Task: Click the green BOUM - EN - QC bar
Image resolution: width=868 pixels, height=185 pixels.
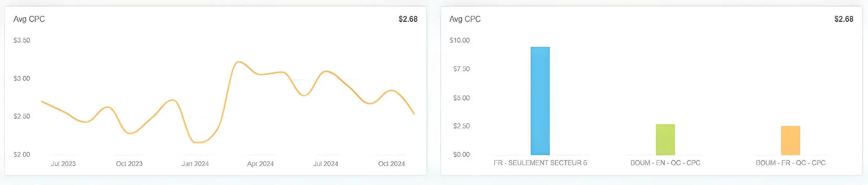Action: click(x=665, y=139)
